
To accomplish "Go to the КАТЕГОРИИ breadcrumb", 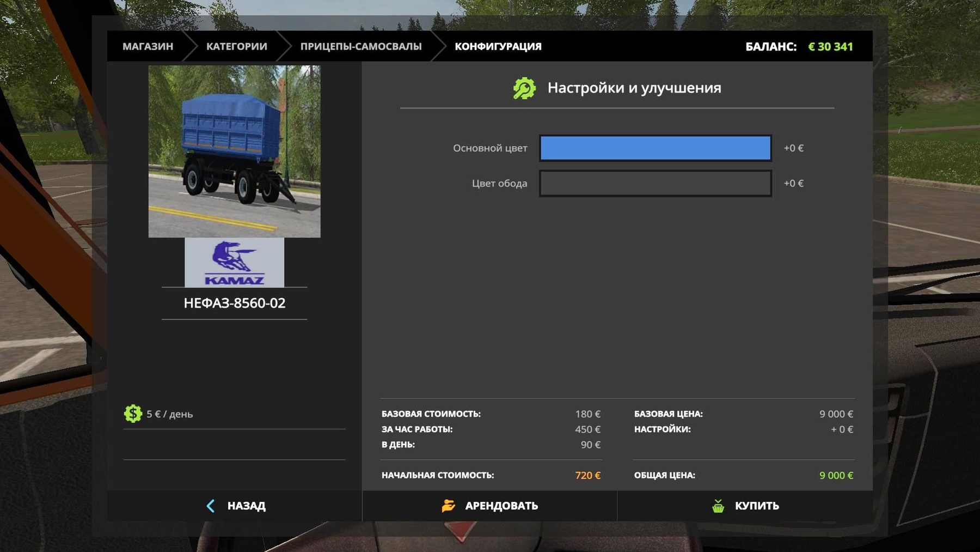I will tap(236, 46).
